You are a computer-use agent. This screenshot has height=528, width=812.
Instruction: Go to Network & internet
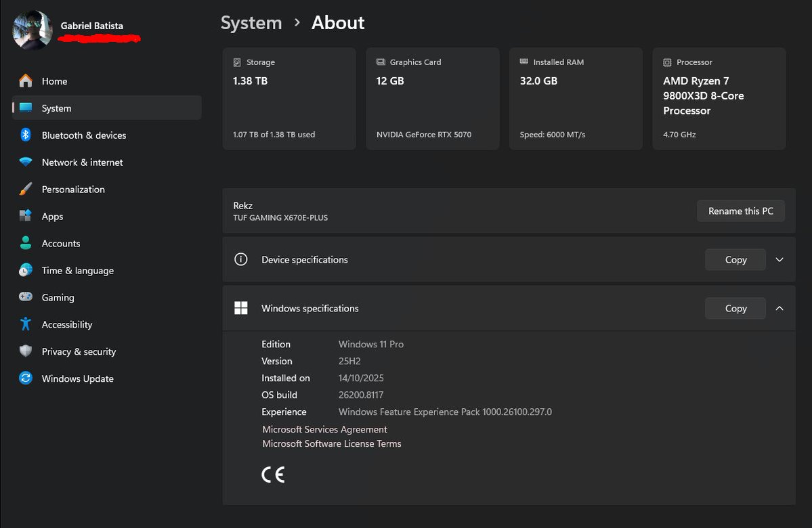tap(107, 162)
